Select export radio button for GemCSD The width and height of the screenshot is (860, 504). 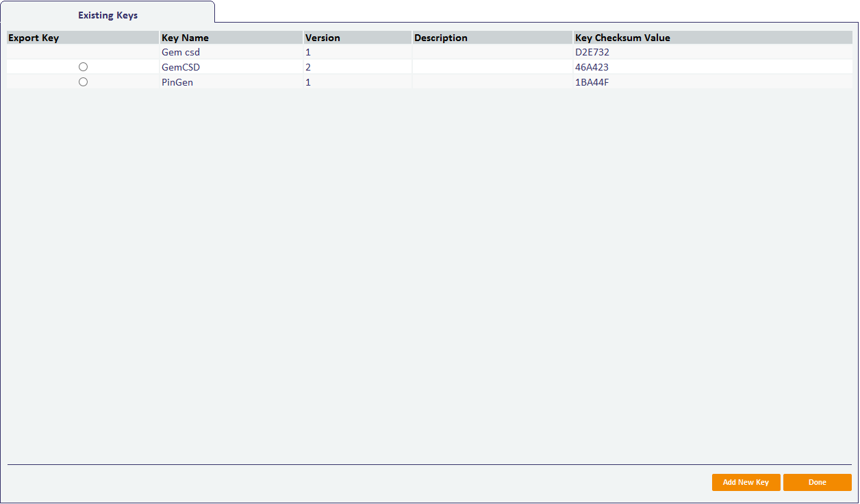click(x=83, y=67)
